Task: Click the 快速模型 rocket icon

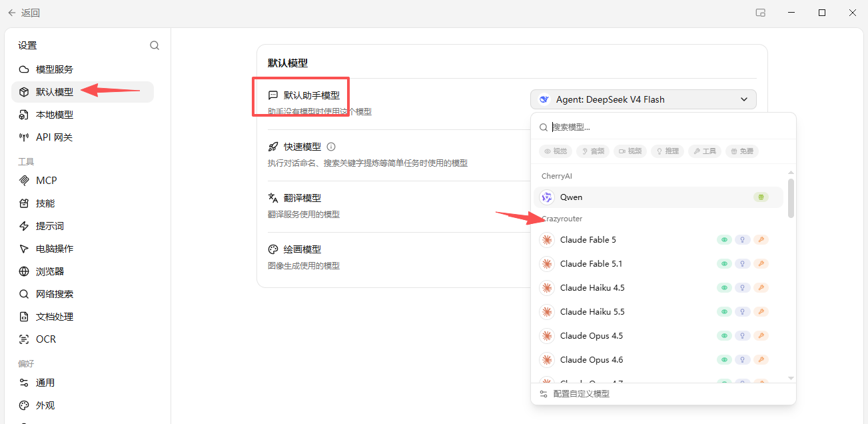Action: 273,147
